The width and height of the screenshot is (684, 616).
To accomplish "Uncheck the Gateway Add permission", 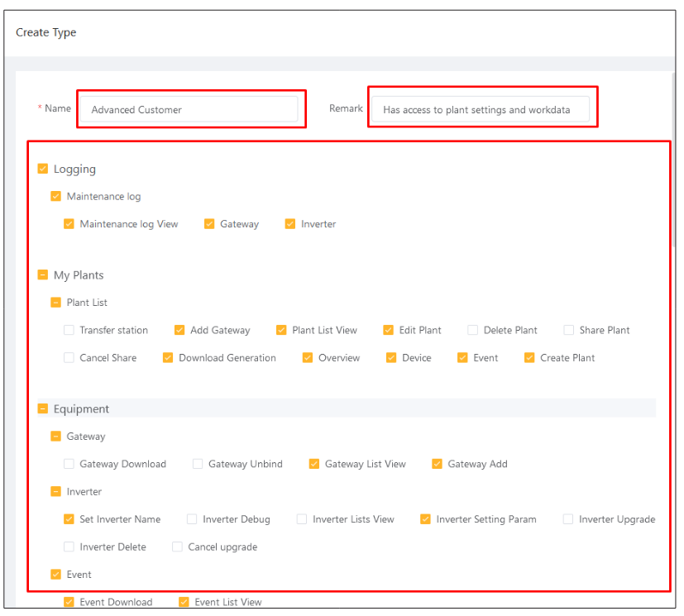I will pyautogui.click(x=437, y=463).
